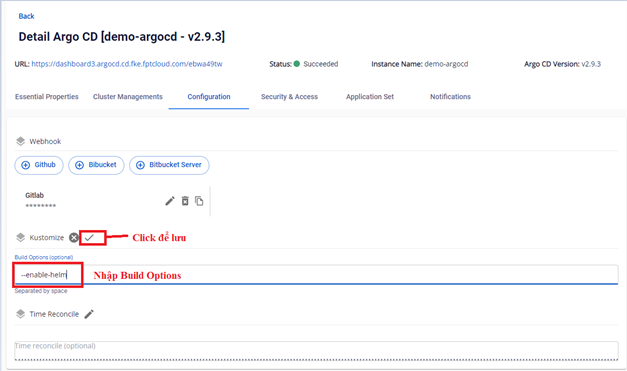Delete the Gitlab webhook via trash icon
Screen dimensions: 627x371
tap(185, 201)
